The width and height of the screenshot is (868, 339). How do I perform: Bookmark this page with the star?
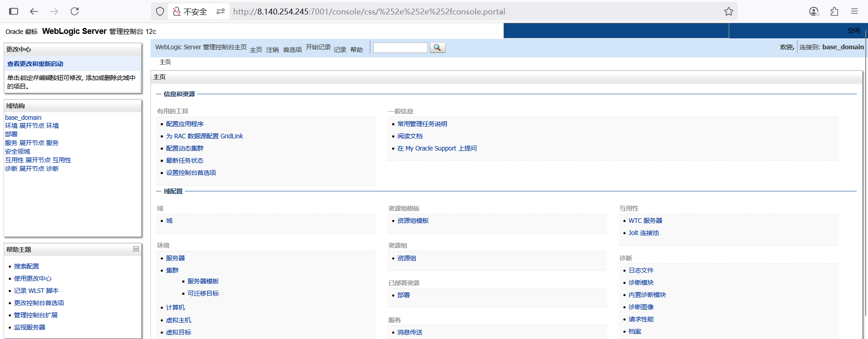(728, 11)
